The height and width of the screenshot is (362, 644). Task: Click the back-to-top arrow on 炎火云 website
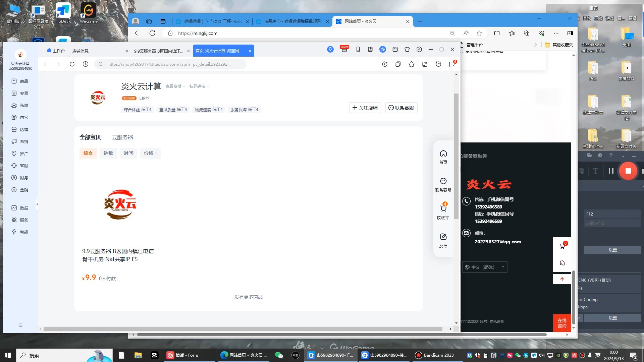pos(562,279)
